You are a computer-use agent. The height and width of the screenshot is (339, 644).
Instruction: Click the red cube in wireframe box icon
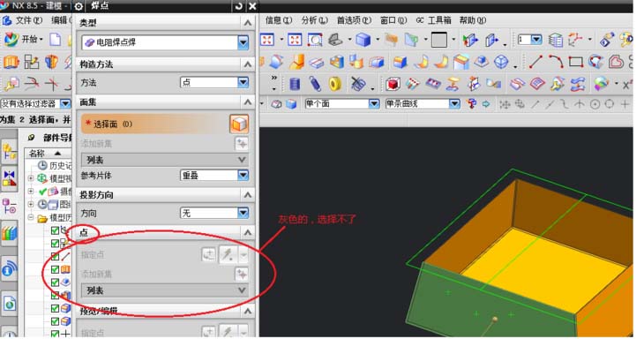coord(393,84)
